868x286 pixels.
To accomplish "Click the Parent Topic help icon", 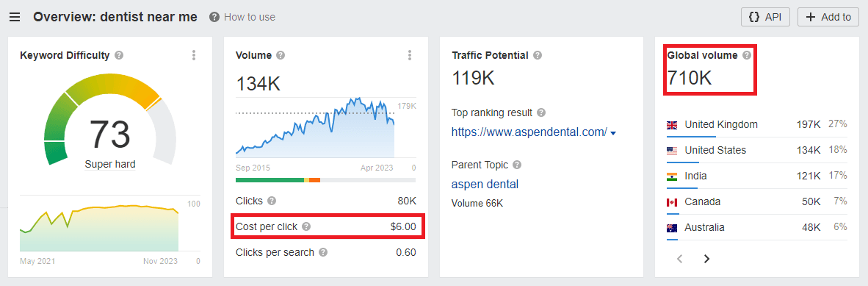I will [517, 165].
